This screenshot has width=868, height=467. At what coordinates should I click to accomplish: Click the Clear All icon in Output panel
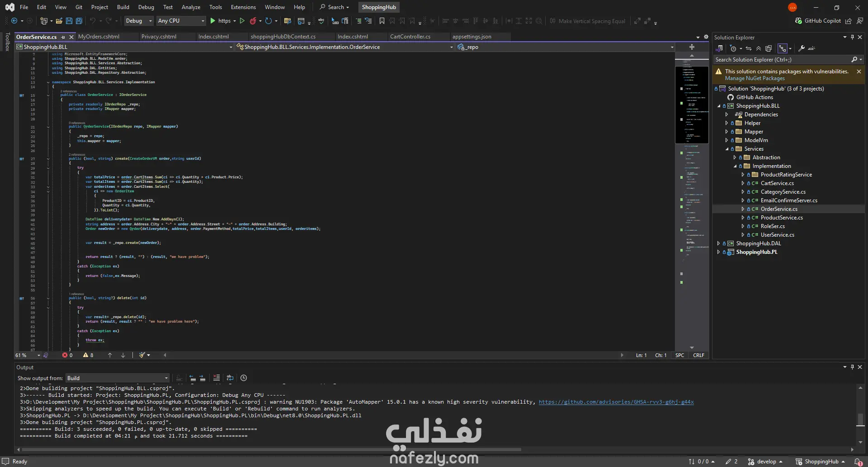coord(217,378)
